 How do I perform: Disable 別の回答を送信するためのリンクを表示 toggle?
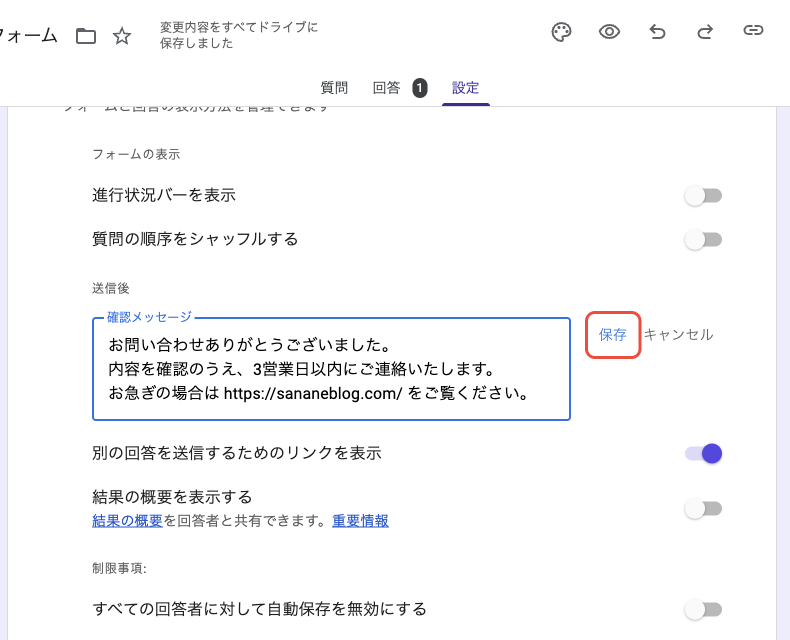click(703, 454)
